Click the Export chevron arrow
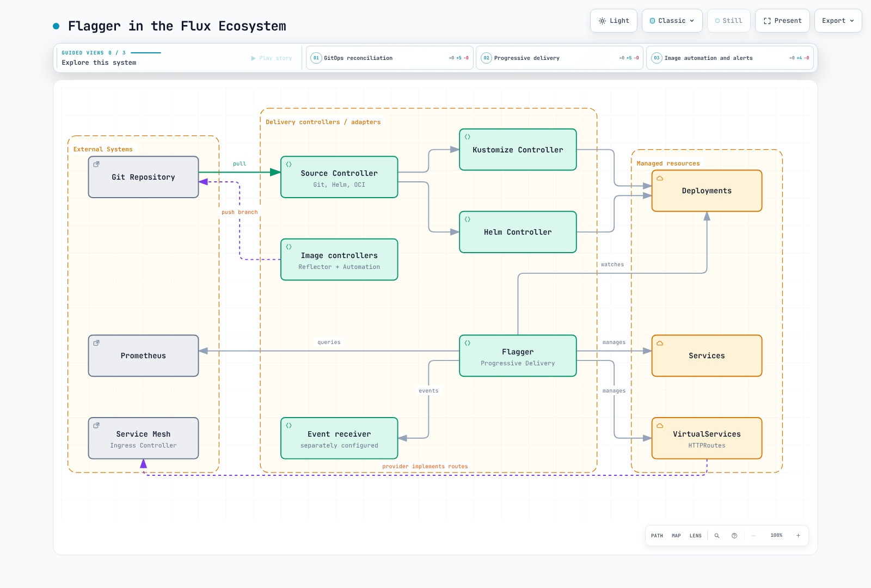The image size is (871, 588). (852, 21)
